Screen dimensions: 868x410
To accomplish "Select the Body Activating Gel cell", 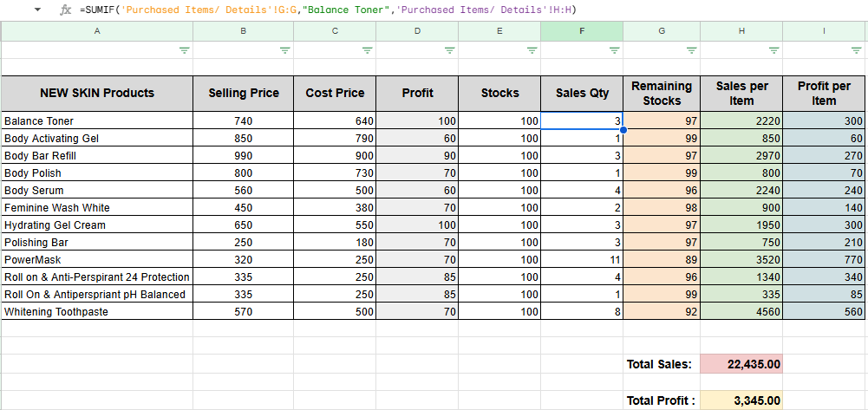I will (x=97, y=138).
